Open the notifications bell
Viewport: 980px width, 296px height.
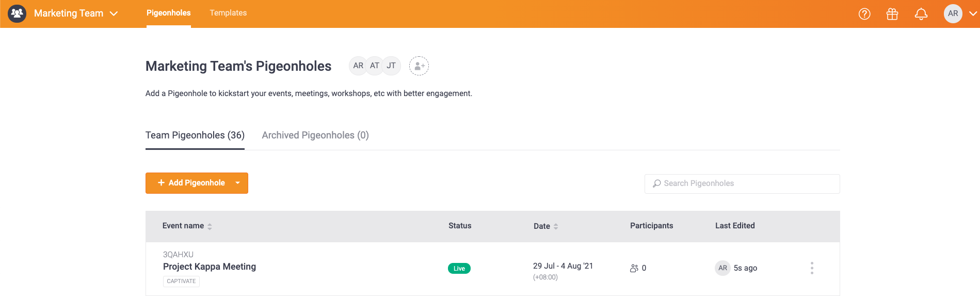[921, 14]
